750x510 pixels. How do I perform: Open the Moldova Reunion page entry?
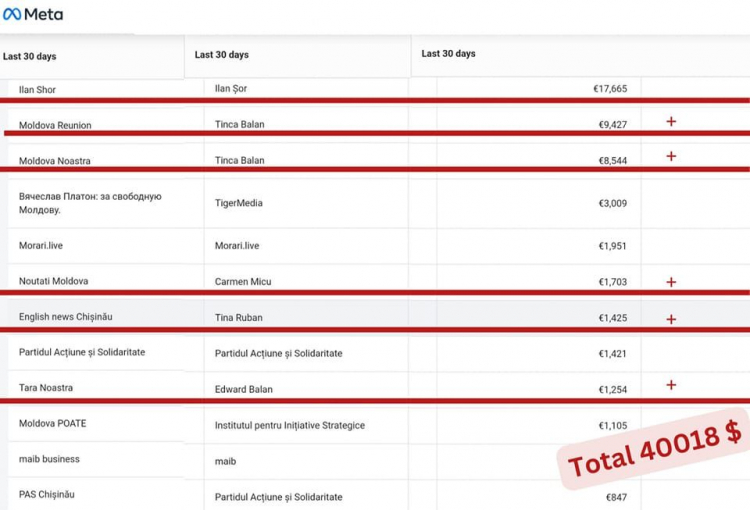(x=55, y=125)
